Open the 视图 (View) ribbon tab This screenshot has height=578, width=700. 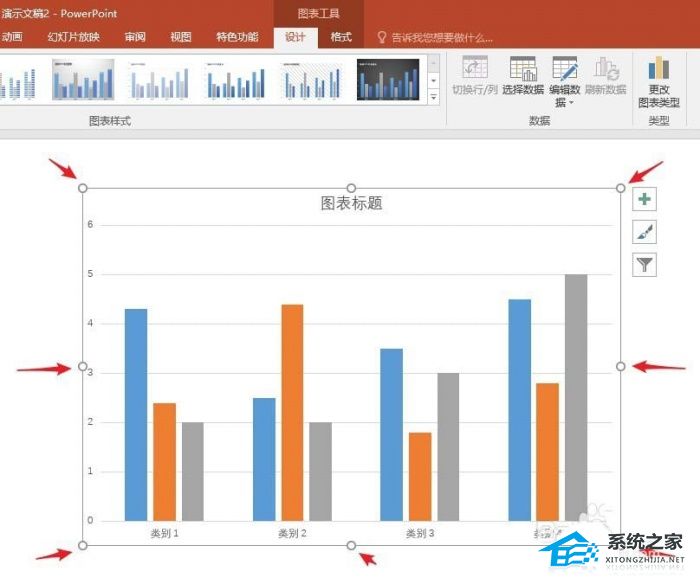(x=180, y=38)
